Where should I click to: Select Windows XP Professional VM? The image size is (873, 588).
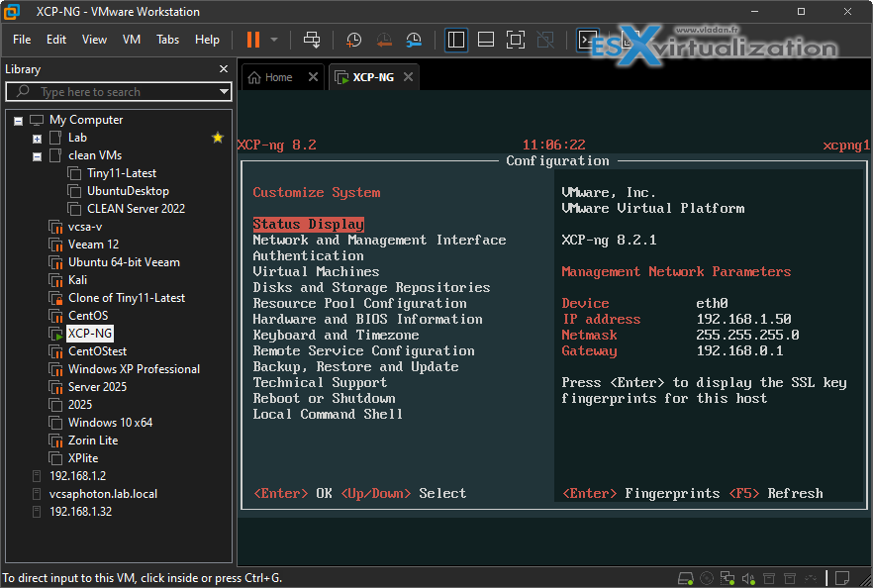[x=134, y=369]
